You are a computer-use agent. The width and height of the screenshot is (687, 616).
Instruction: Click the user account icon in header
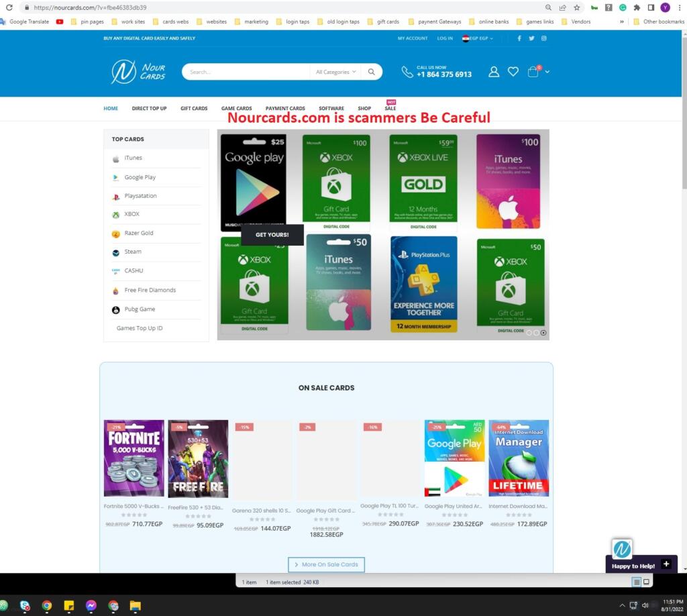pyautogui.click(x=494, y=72)
